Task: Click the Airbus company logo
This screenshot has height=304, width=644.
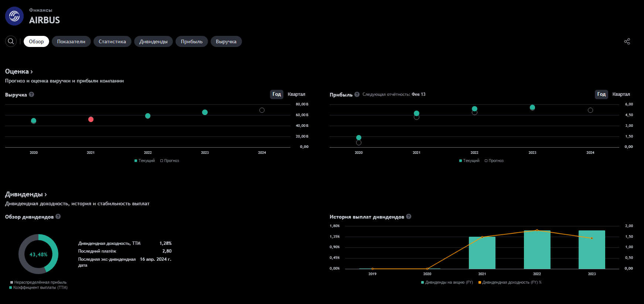Action: (14, 16)
